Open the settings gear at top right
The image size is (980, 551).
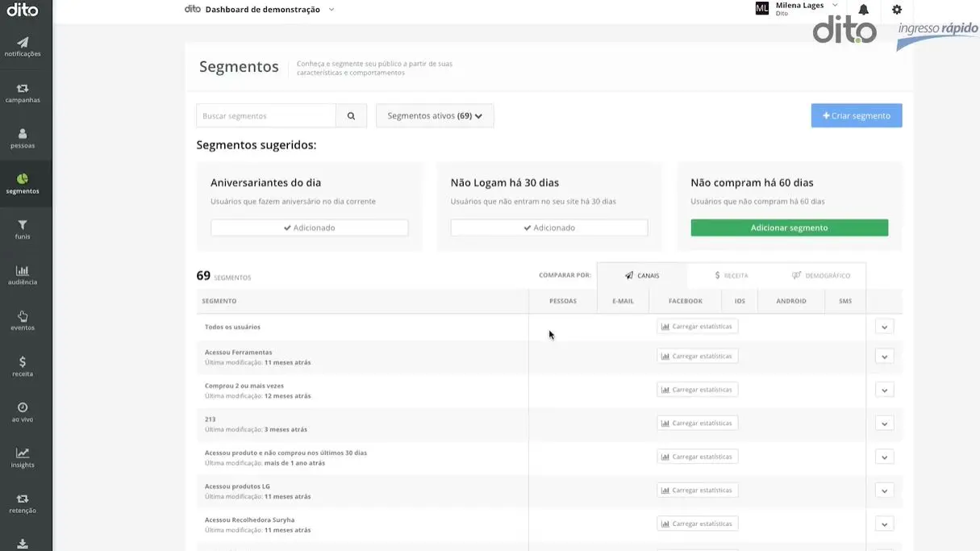click(x=895, y=8)
